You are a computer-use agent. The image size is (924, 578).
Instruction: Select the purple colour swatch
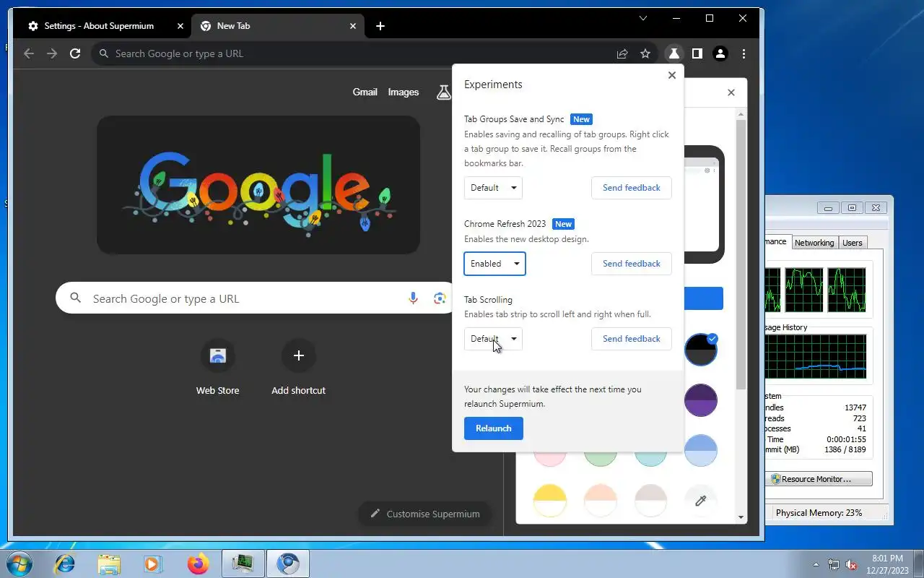click(x=700, y=400)
